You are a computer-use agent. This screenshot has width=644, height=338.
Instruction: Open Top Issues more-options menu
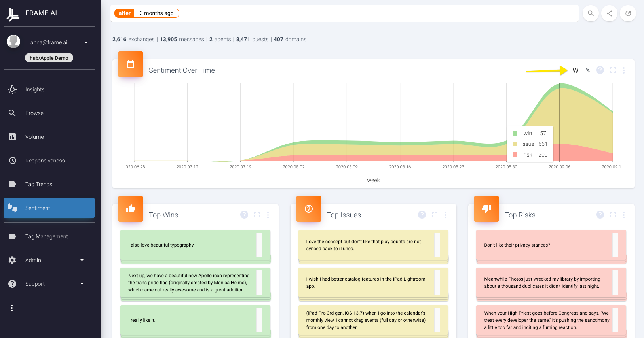[446, 215]
